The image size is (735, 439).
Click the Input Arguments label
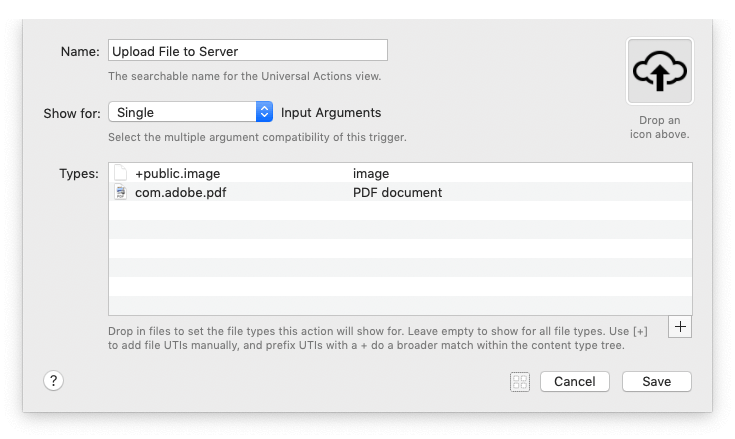click(x=331, y=112)
